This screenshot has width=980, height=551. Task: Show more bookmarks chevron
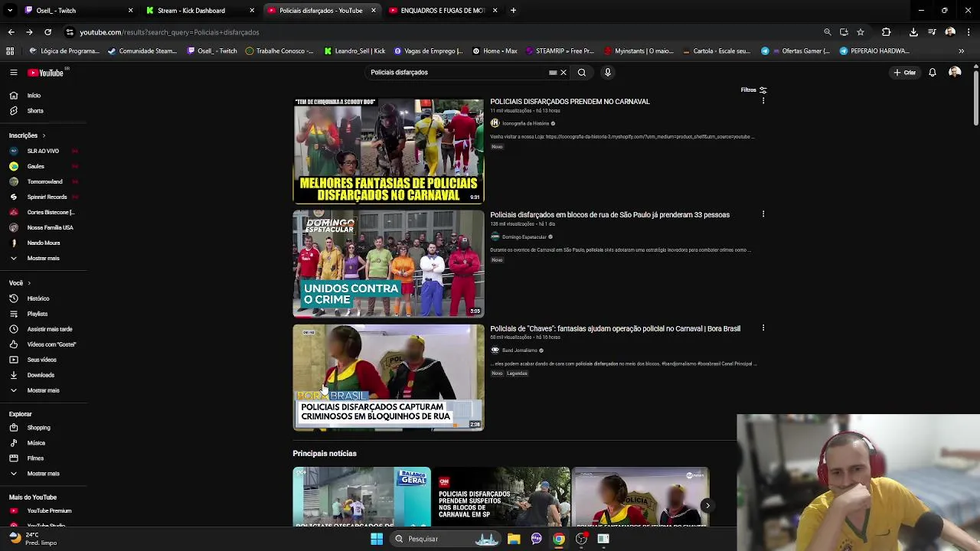coord(961,51)
